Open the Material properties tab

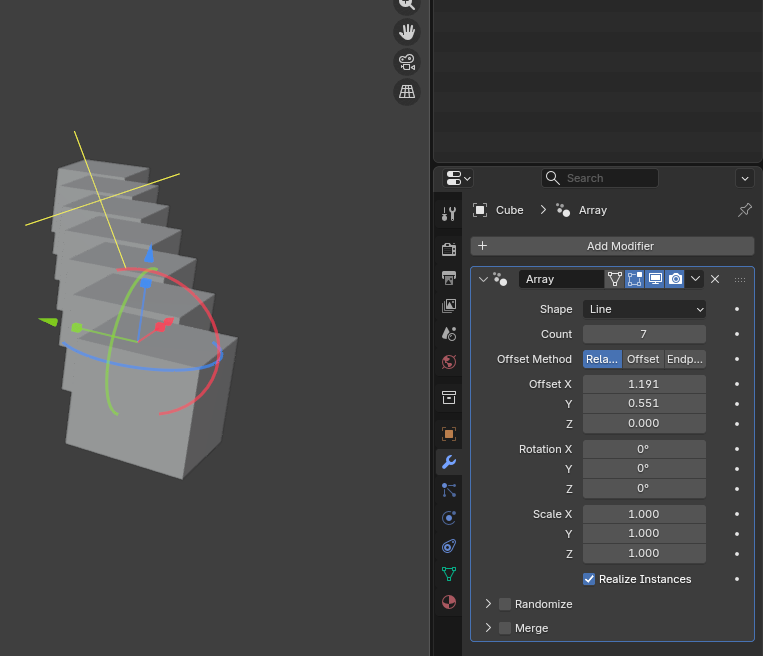click(x=449, y=602)
